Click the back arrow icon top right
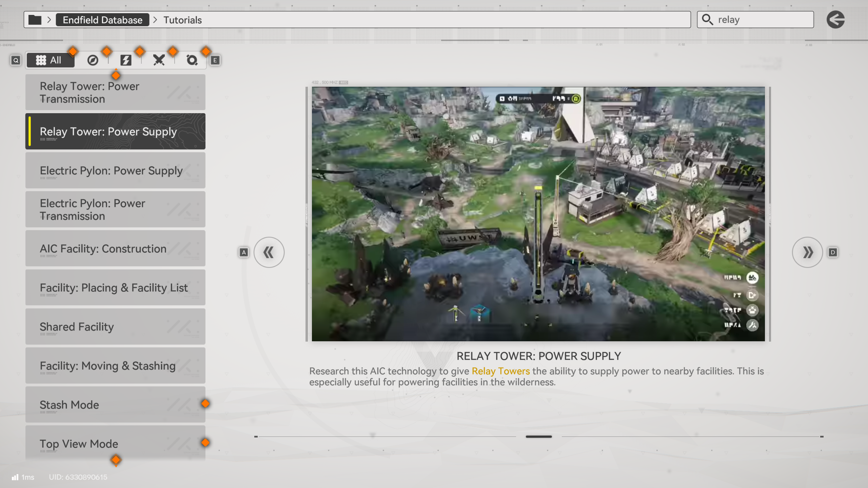Viewport: 868px width, 488px height. coord(835,20)
